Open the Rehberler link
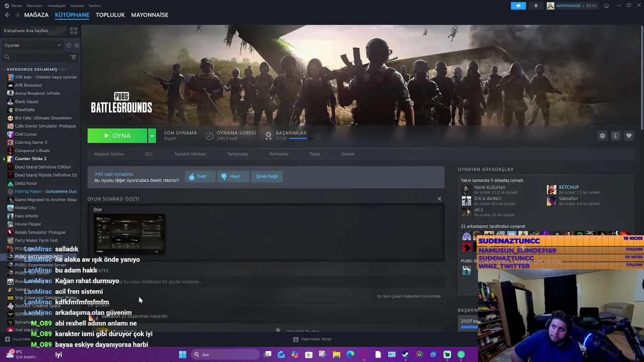 [279, 154]
